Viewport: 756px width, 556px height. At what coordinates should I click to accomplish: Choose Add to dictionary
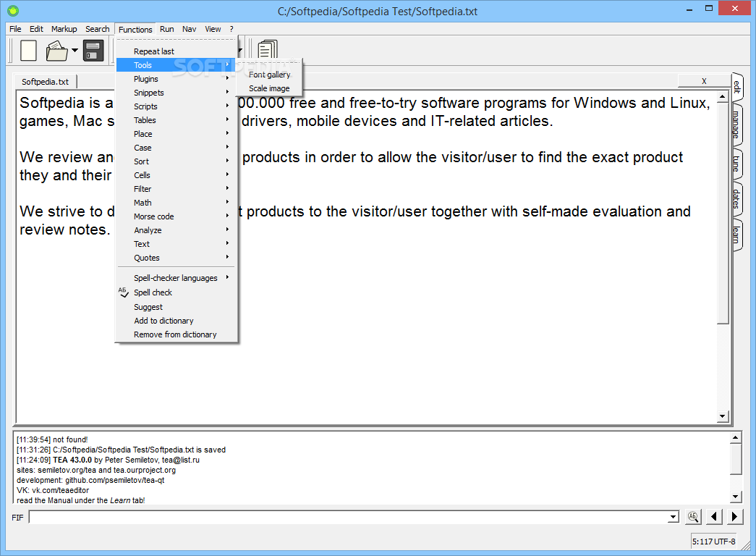[x=177, y=321]
